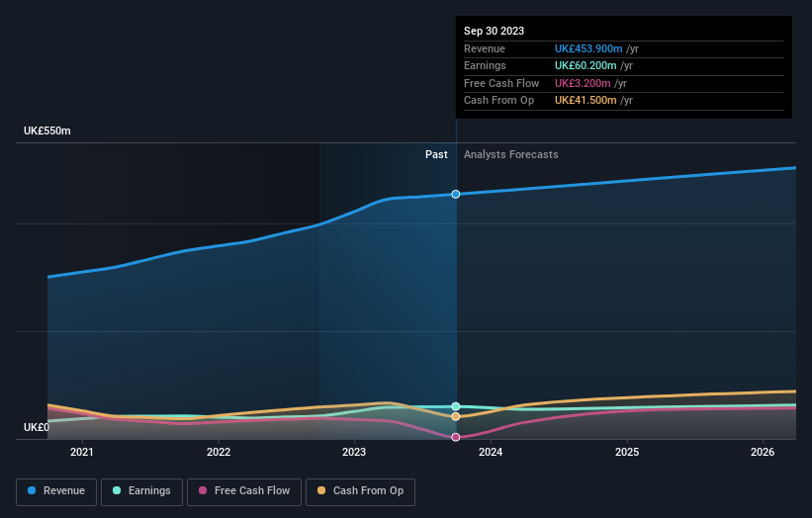Click the UK£550m y-axis label
Screen dimensions: 812x518
47,130
